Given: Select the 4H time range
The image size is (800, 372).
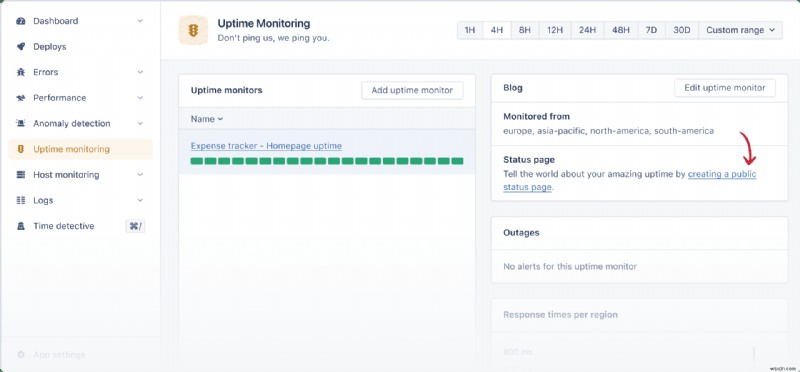Looking at the screenshot, I should (497, 30).
